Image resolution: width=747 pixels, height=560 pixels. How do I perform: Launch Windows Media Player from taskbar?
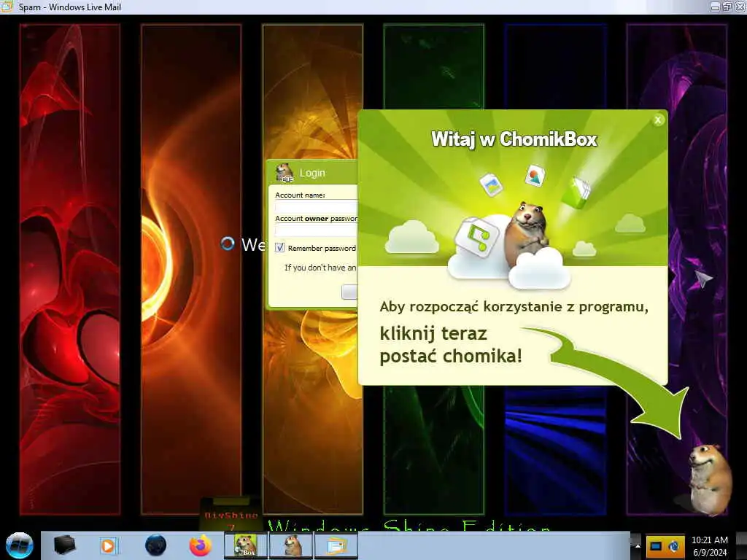pos(108,545)
